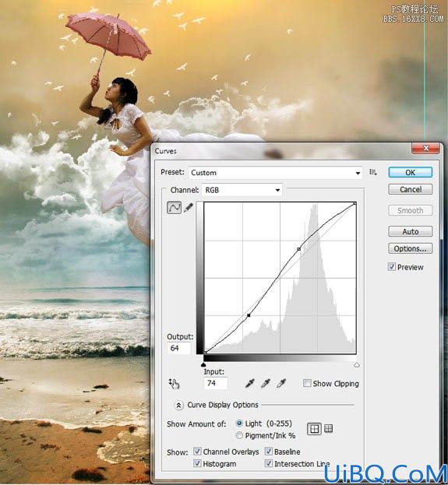Image resolution: width=448 pixels, height=485 pixels.
Task: Toggle the Preview checkbox
Action: click(x=392, y=266)
